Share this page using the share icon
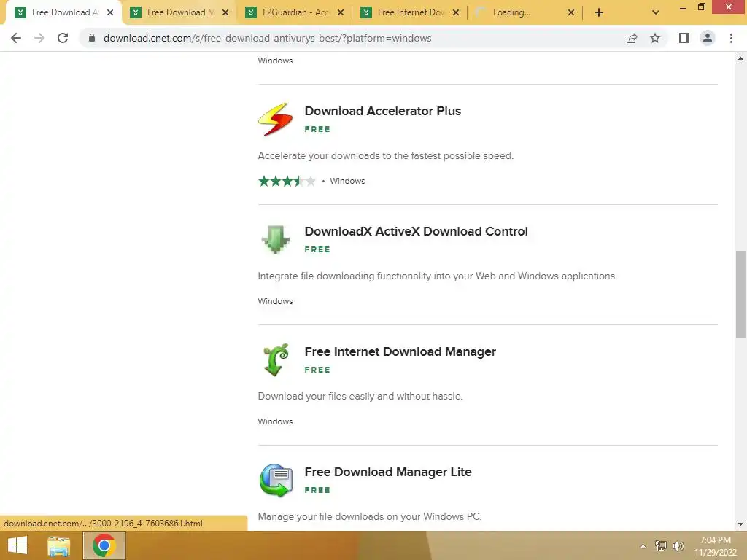The image size is (747, 560). [x=632, y=38]
